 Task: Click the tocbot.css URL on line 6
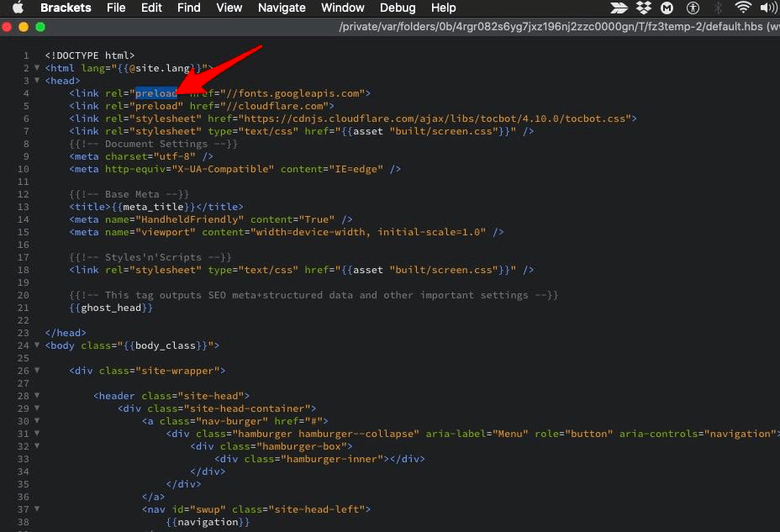point(438,119)
